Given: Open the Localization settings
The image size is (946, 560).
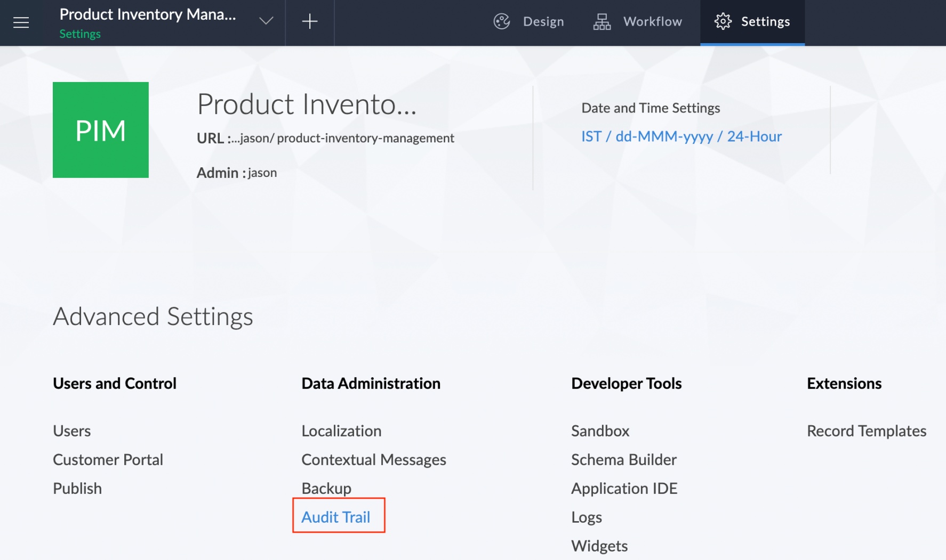Looking at the screenshot, I should coord(341,431).
